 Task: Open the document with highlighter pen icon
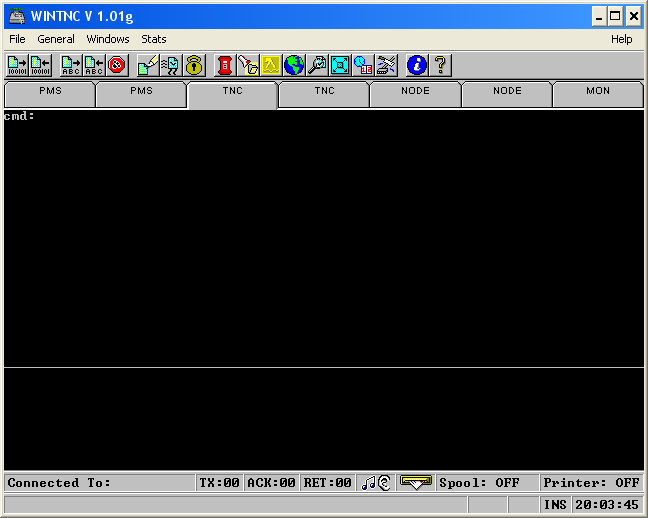148,65
